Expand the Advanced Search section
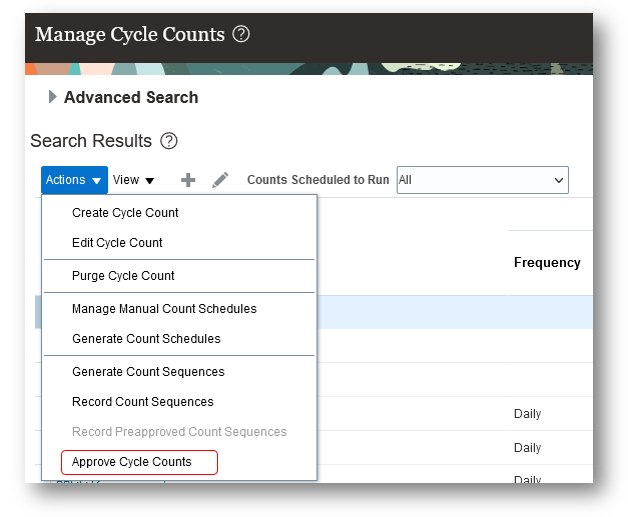Viewport: 628px width, 517px height. click(x=53, y=97)
